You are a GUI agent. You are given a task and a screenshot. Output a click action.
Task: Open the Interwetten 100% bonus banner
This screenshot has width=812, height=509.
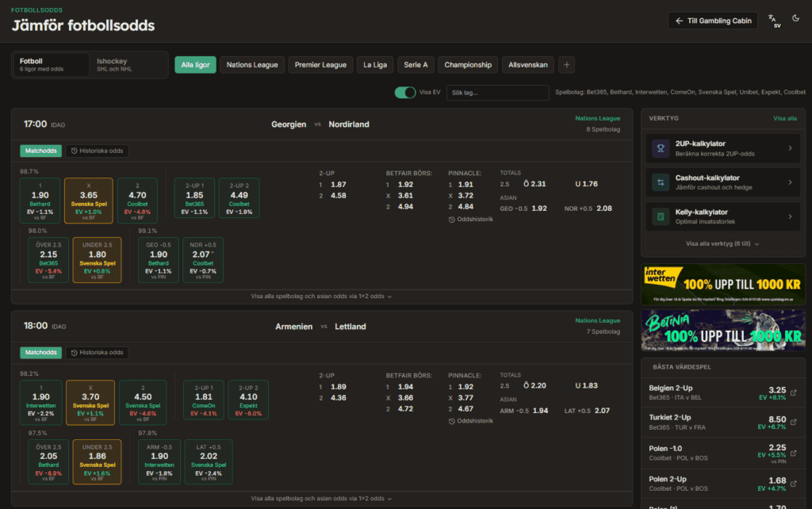click(723, 285)
